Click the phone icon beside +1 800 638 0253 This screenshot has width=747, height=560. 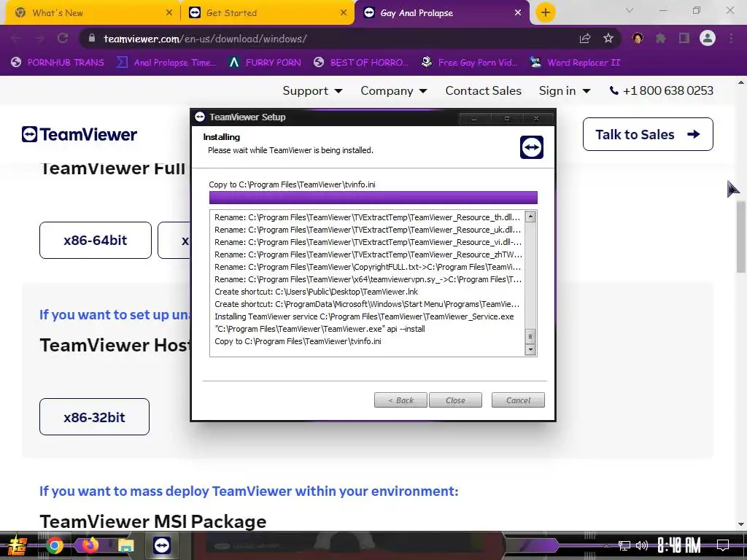614,90
